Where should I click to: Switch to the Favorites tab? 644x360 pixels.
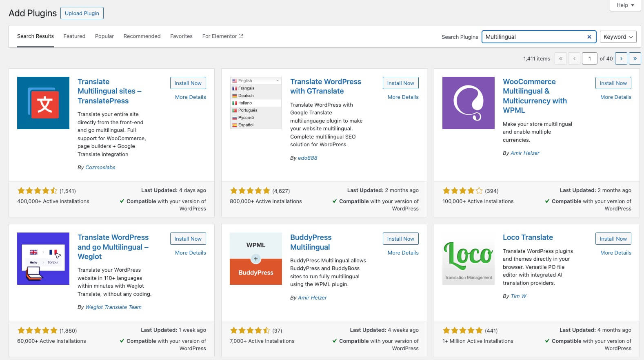click(181, 36)
